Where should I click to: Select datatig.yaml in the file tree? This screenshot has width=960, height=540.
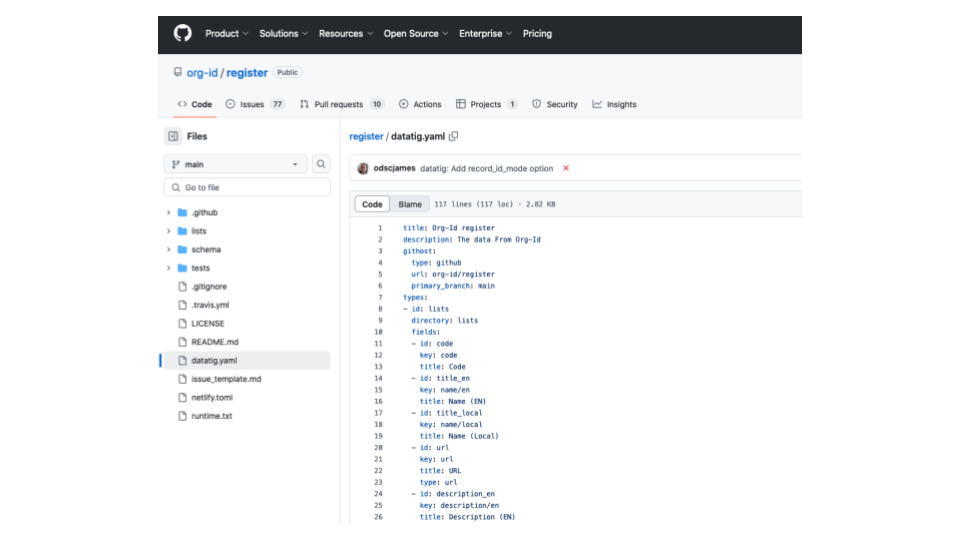pos(246,361)
